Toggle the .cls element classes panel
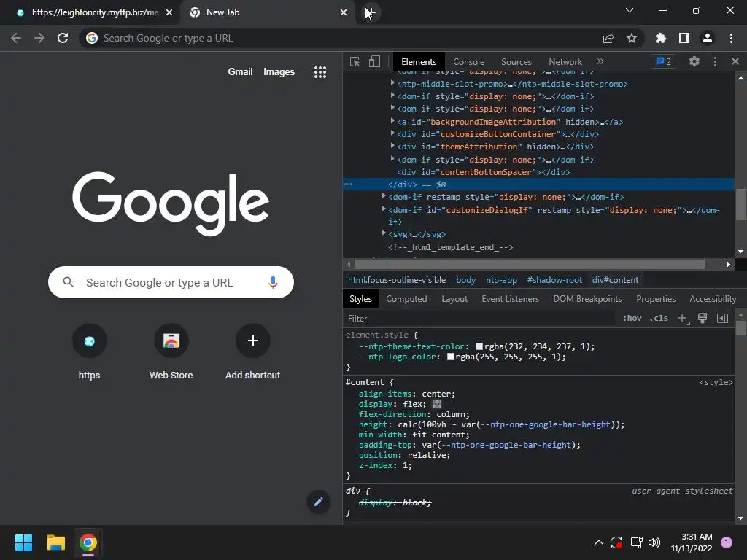 tap(659, 318)
